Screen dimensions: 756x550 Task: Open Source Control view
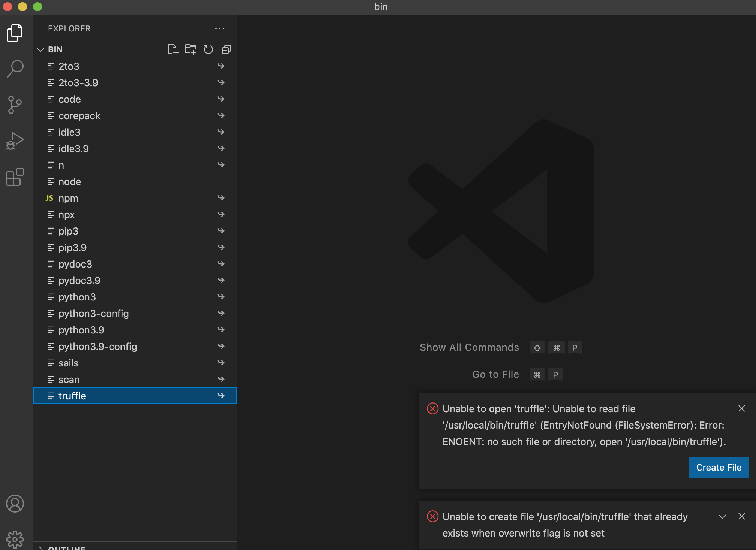[x=15, y=105]
